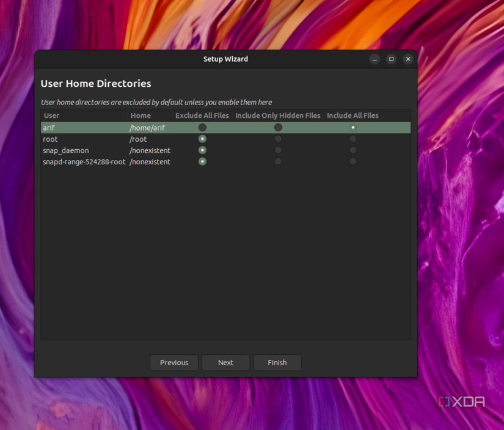Enable Include All Files for snap_daemon
The height and width of the screenshot is (430, 504).
(352, 150)
